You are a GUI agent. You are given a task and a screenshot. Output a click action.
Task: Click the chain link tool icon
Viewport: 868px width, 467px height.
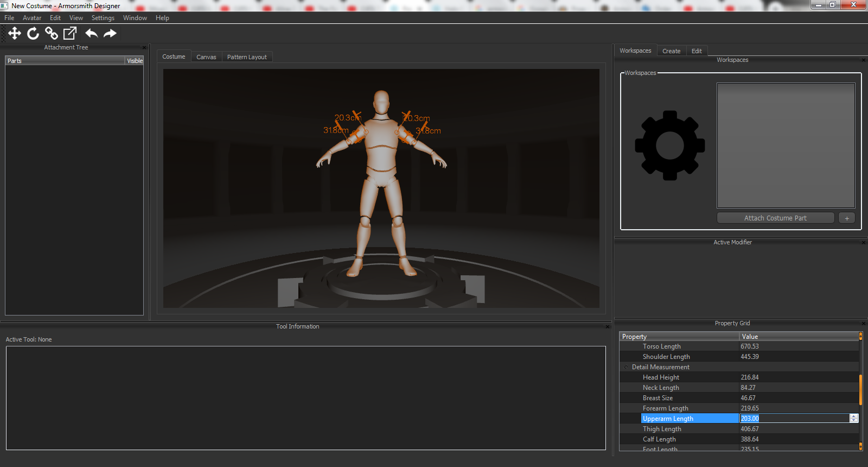[x=52, y=34]
